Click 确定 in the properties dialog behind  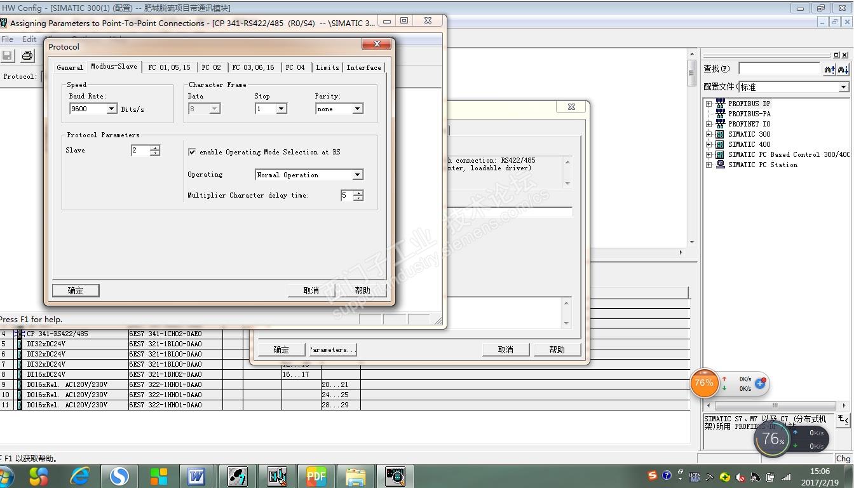click(281, 349)
